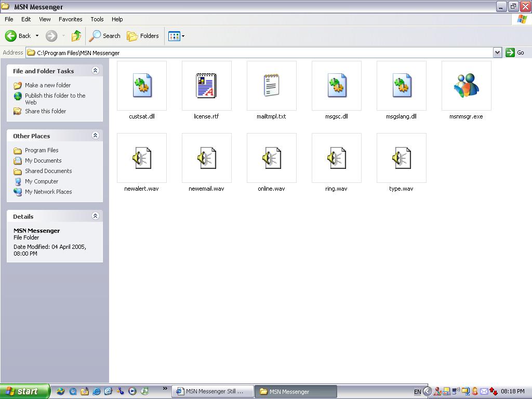Select the msnmsgr.exe Messenger icon

[x=466, y=86]
